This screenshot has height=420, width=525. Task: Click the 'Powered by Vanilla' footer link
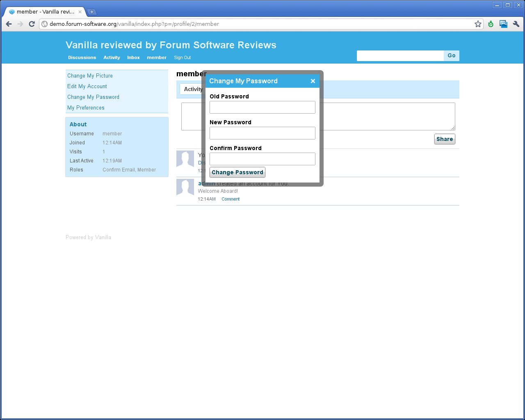click(88, 237)
